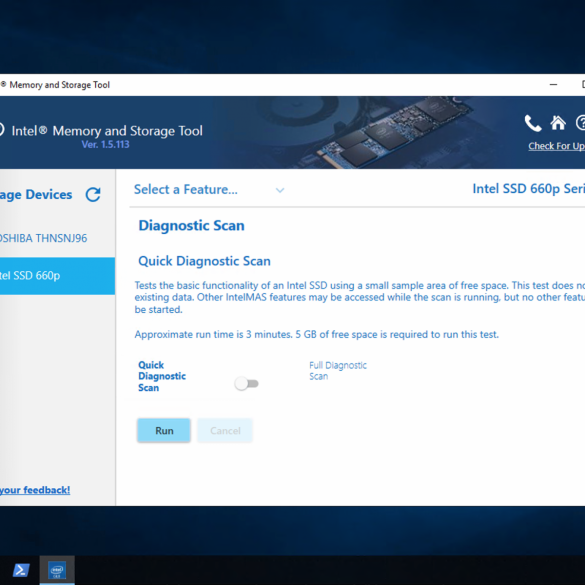The image size is (585, 585).
Task: Refresh the storage devices list
Action: tap(93, 194)
